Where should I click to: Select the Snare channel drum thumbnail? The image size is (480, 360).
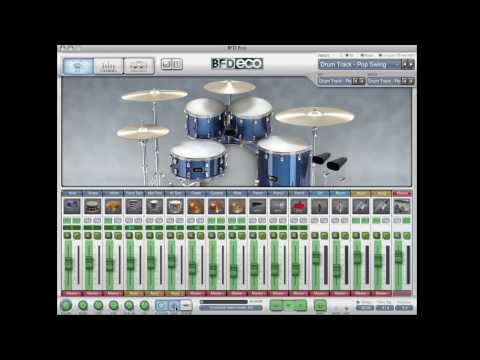(x=92, y=206)
